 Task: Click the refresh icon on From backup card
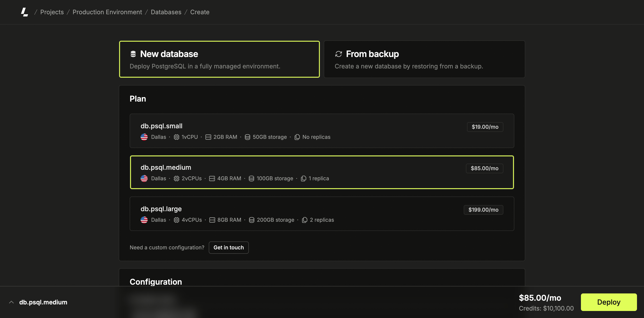338,54
